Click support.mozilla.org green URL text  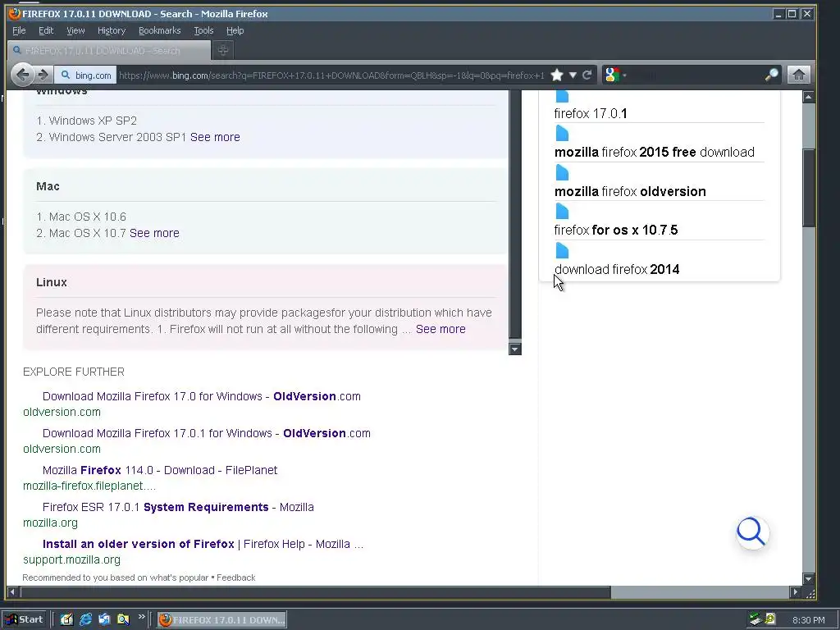tap(72, 559)
